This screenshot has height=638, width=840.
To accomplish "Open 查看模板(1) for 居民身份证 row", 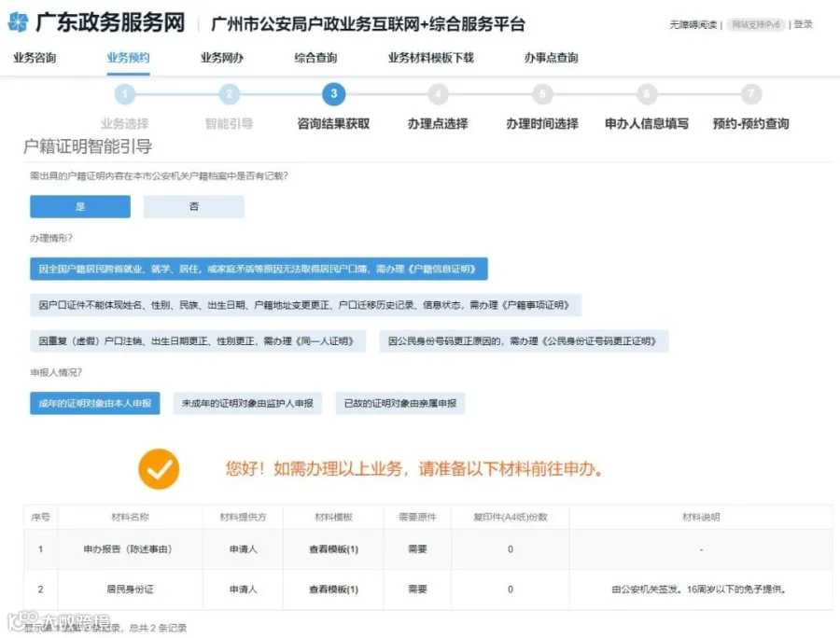I will (x=334, y=589).
